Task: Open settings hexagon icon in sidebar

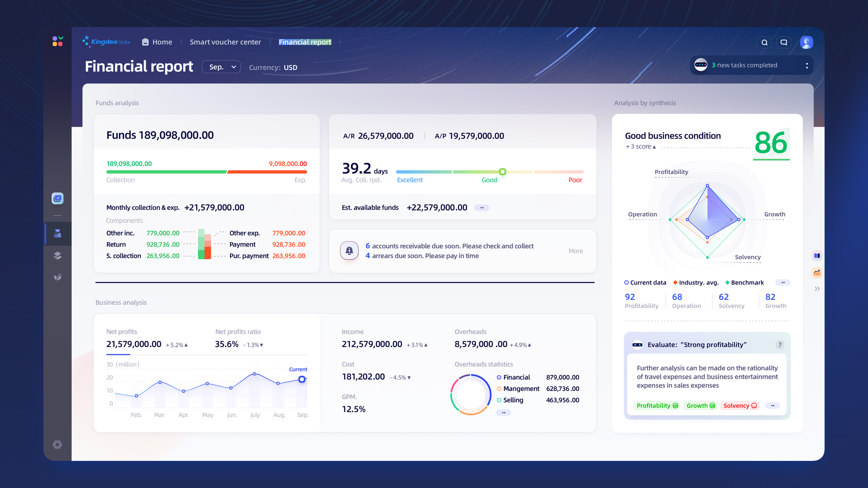Action: [x=58, y=444]
